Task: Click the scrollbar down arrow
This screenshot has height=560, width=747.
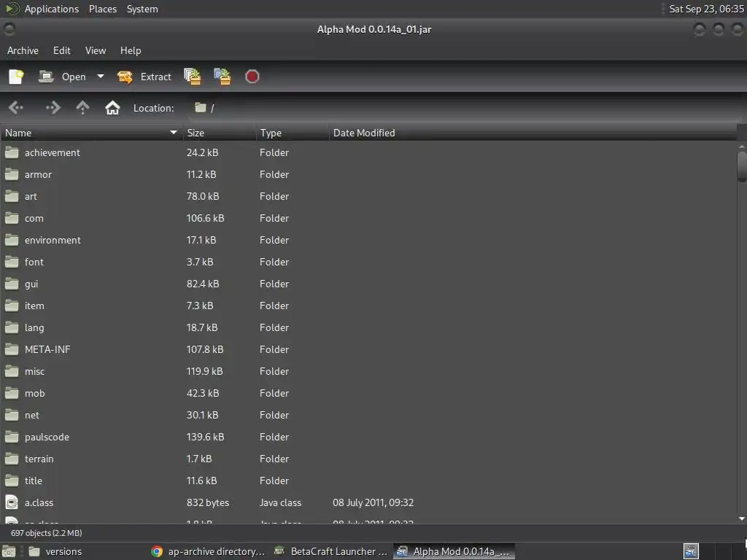Action: pyautogui.click(x=741, y=518)
